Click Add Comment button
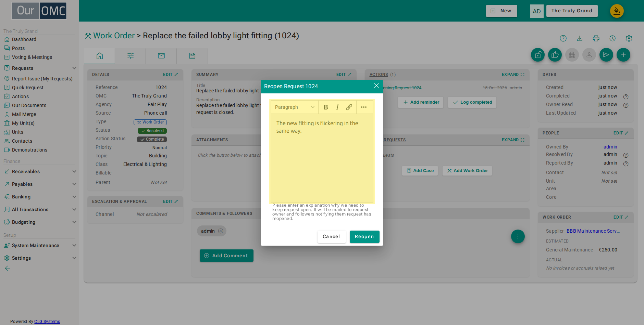Image resolution: width=644 pixels, height=325 pixels. [226, 256]
